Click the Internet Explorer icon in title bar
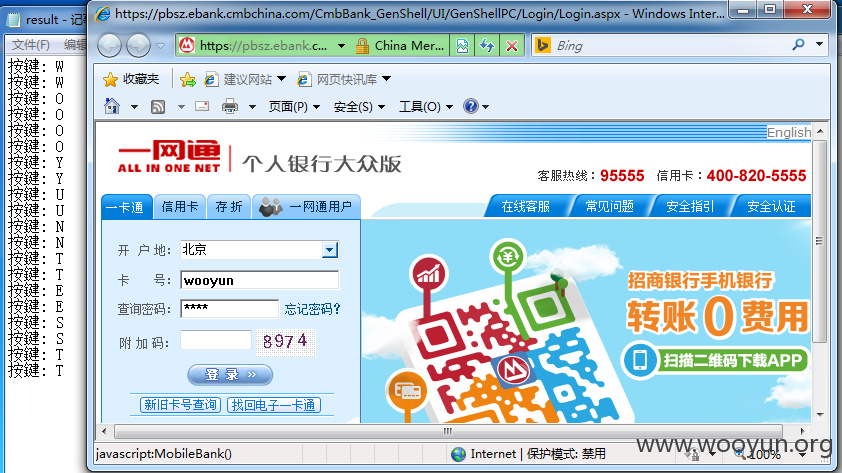The width and height of the screenshot is (842, 473). (x=103, y=14)
